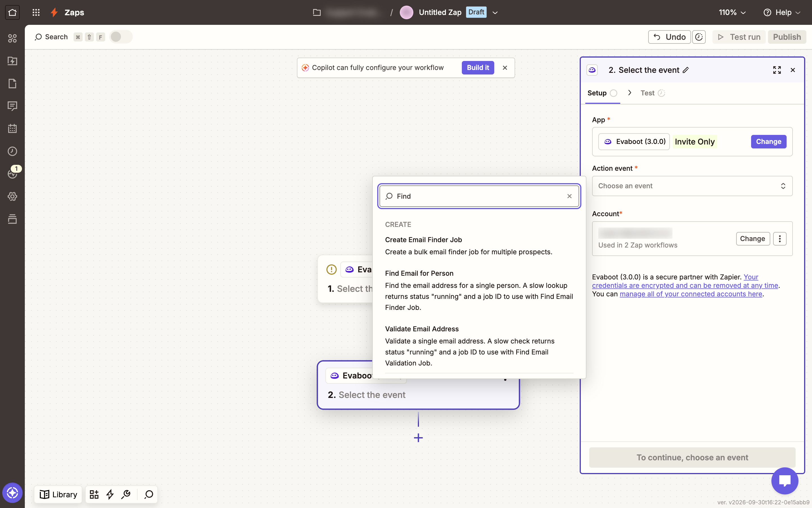The height and width of the screenshot is (508, 812).
Task: Select Find Email for Person event
Action: (479, 290)
